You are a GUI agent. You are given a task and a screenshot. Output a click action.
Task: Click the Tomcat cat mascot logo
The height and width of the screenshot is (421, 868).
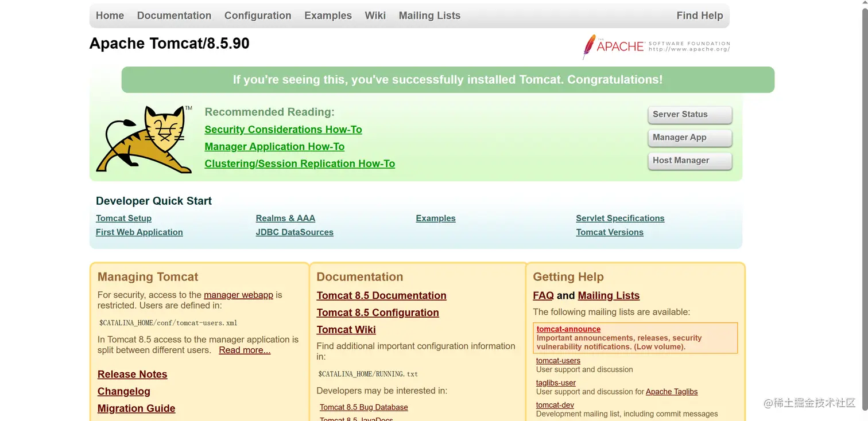pyautogui.click(x=144, y=139)
